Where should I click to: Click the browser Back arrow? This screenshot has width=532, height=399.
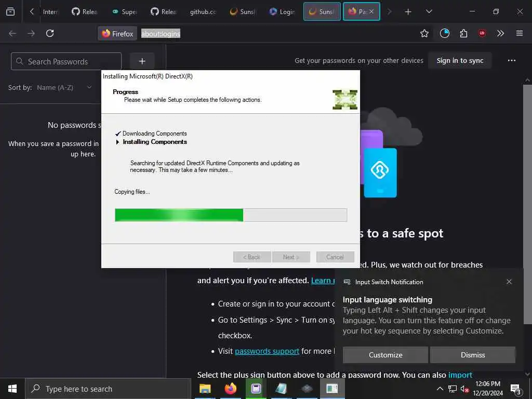pyautogui.click(x=12, y=33)
